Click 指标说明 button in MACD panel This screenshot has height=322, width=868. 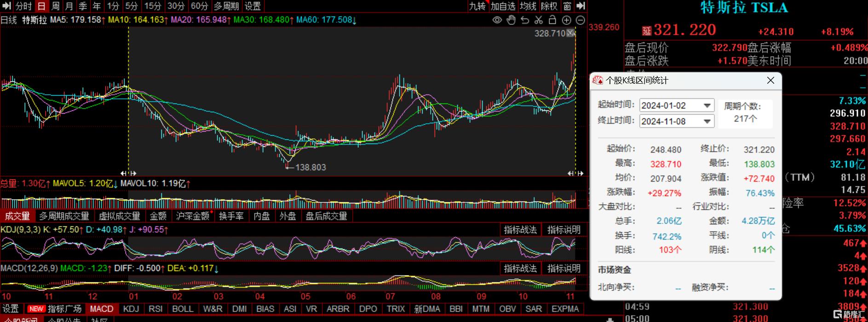[x=564, y=268]
